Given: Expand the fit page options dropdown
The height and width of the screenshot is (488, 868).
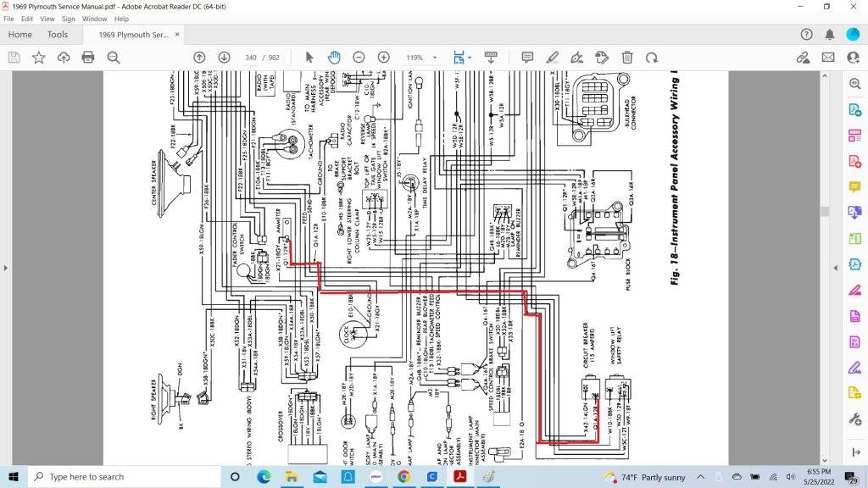Looking at the screenshot, I should [470, 58].
